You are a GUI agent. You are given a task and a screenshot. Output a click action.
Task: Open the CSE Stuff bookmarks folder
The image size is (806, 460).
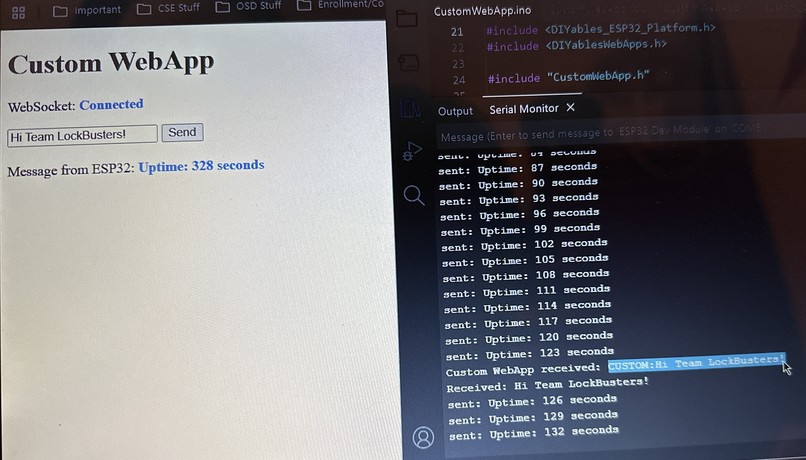coord(168,8)
